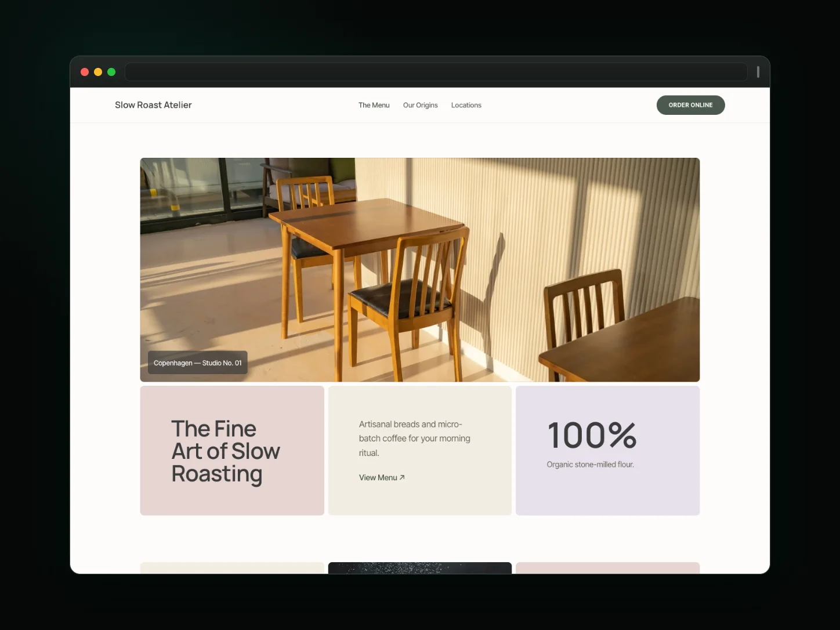Open The Menu navigation link

click(x=374, y=105)
